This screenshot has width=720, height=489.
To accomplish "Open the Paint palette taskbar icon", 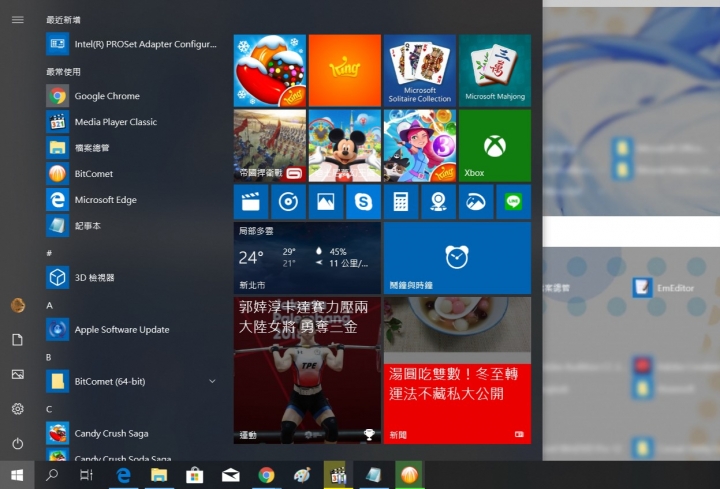I will click(302, 475).
